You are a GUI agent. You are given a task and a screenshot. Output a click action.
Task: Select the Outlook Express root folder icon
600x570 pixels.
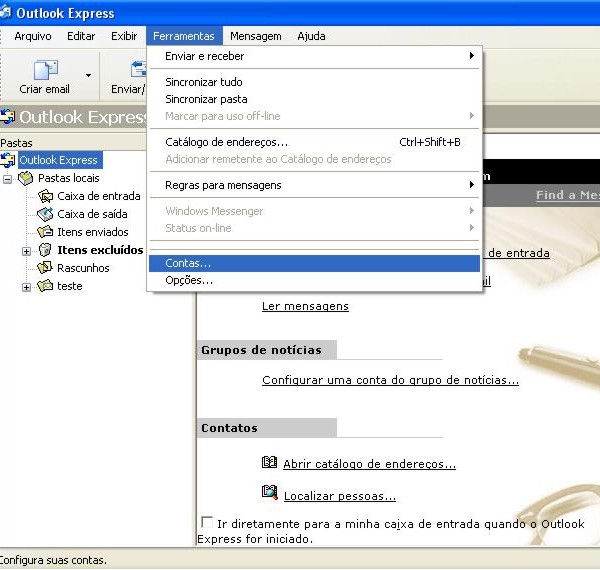7,160
